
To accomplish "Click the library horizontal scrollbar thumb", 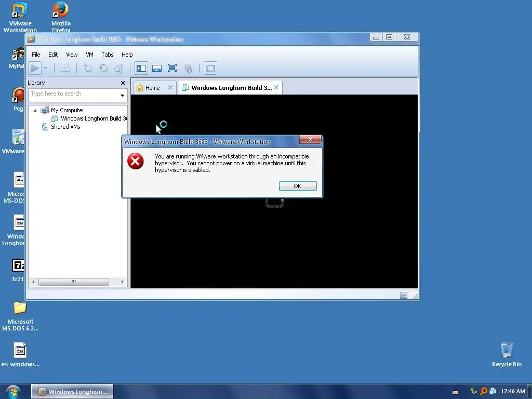I will 74,282.
